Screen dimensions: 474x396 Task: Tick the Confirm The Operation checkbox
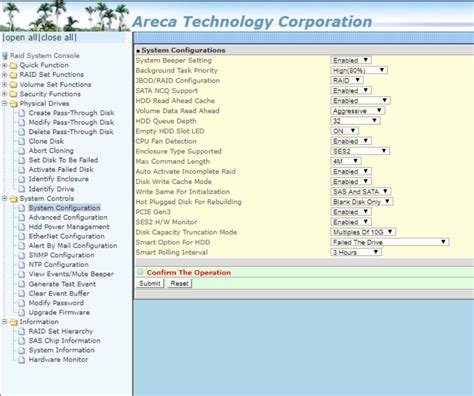pos(140,272)
